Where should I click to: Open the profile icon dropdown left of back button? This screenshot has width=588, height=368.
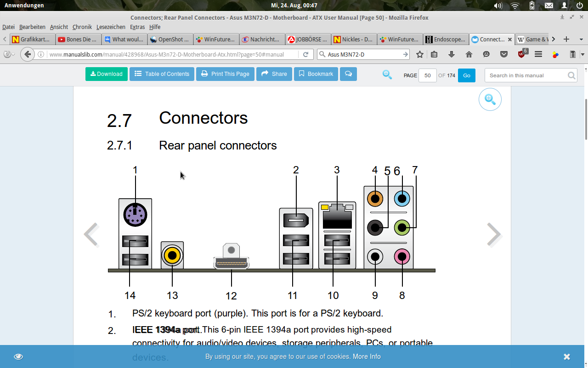click(9, 54)
